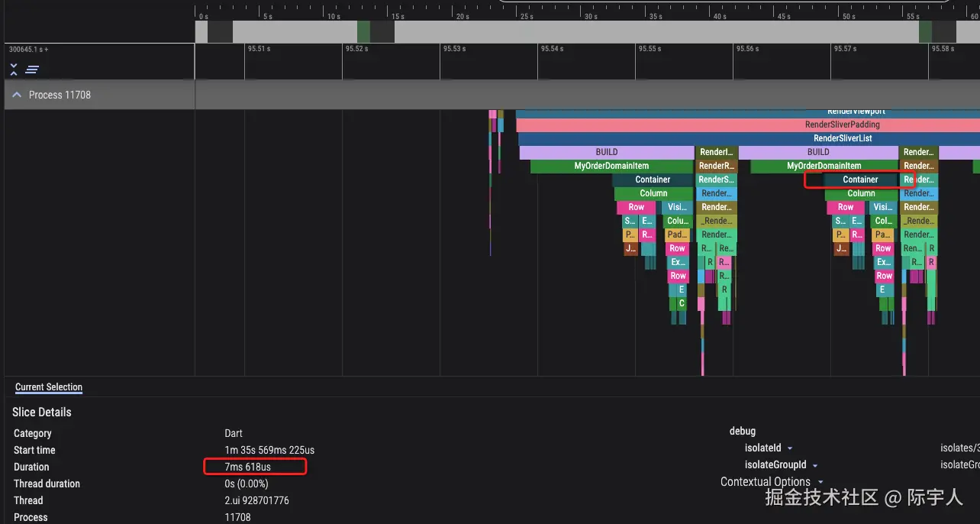Click the 95.53 s ruler marker

point(454,48)
